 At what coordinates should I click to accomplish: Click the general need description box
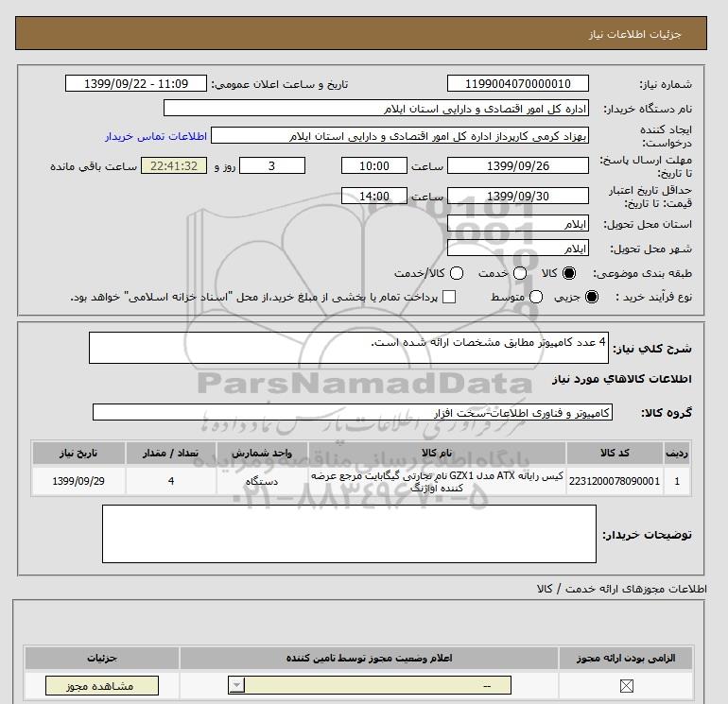pyautogui.click(x=349, y=348)
